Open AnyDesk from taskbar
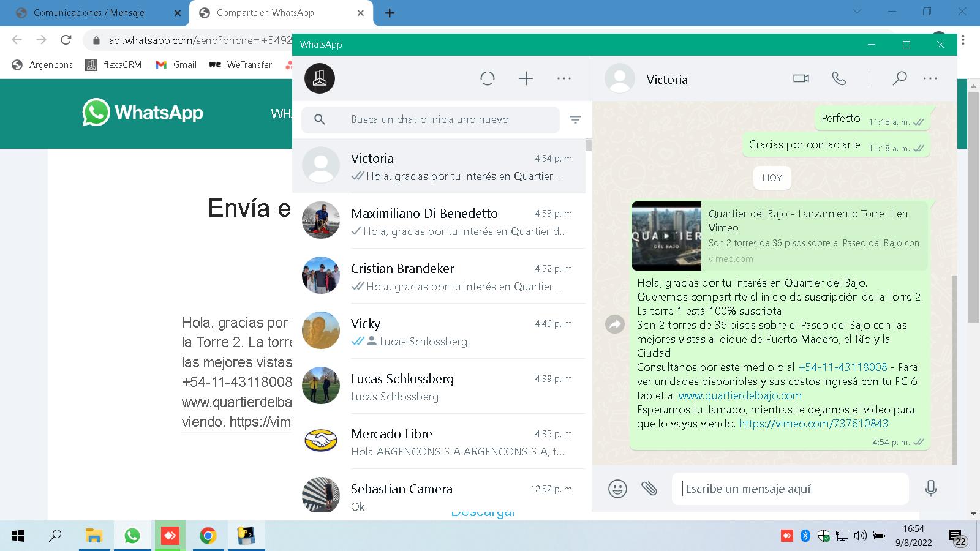This screenshot has width=980, height=551. [x=170, y=536]
